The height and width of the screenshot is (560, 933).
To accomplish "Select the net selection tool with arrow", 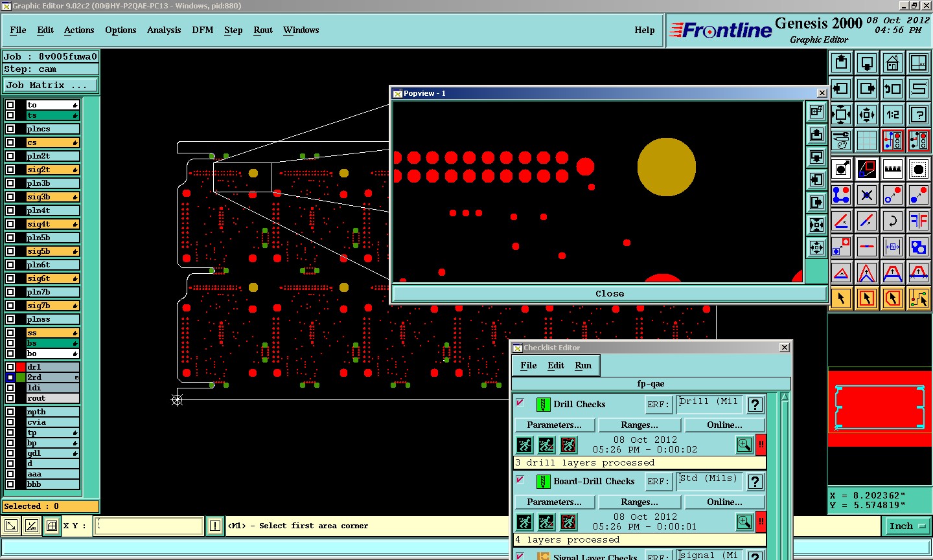I will (919, 298).
